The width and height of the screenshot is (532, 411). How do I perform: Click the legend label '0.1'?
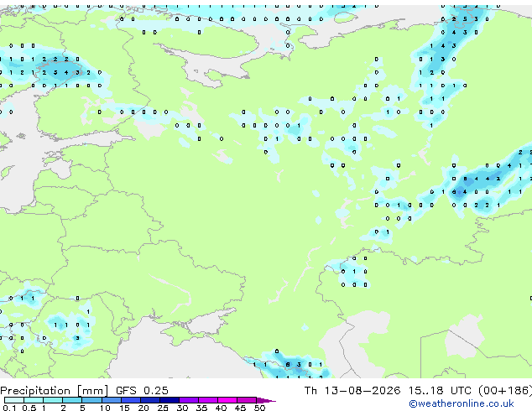pos(9,408)
